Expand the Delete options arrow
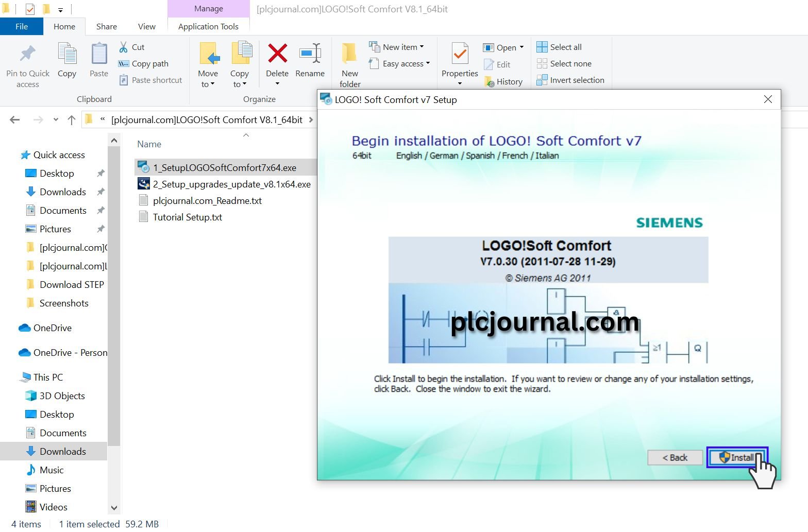 tap(277, 84)
